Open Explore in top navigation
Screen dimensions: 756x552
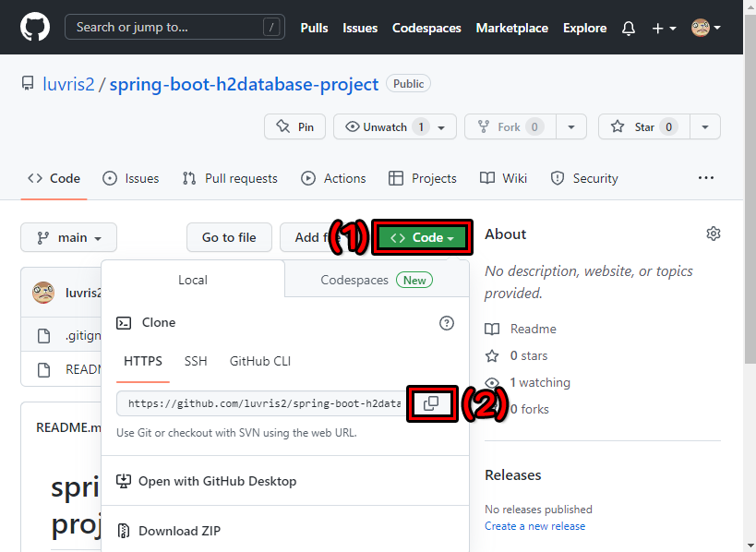tap(585, 28)
